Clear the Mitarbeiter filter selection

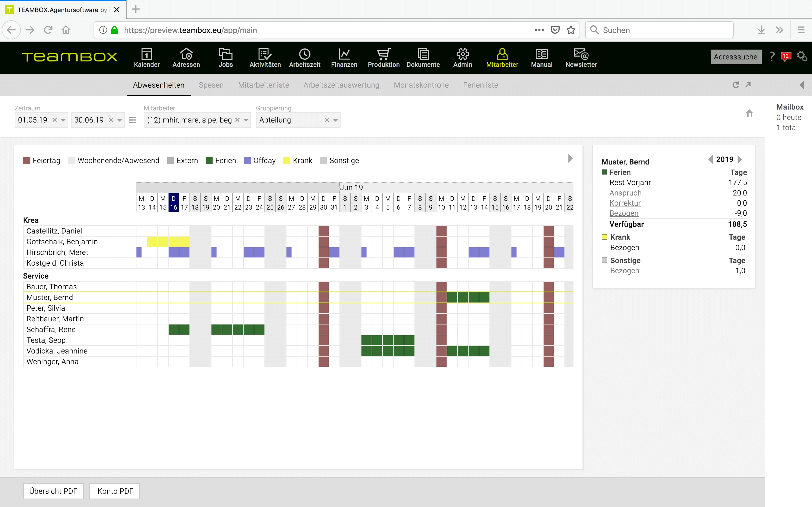tap(237, 120)
